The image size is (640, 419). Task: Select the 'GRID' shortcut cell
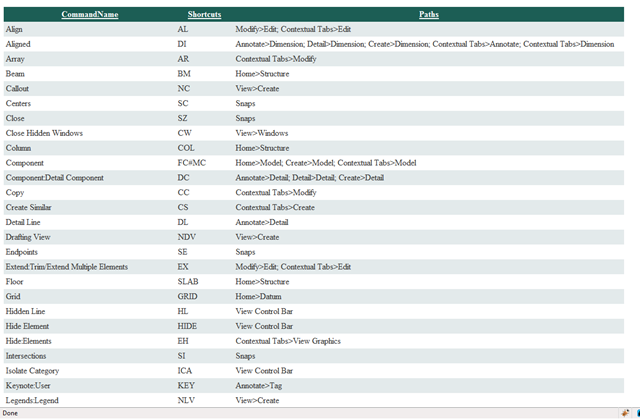(x=187, y=297)
